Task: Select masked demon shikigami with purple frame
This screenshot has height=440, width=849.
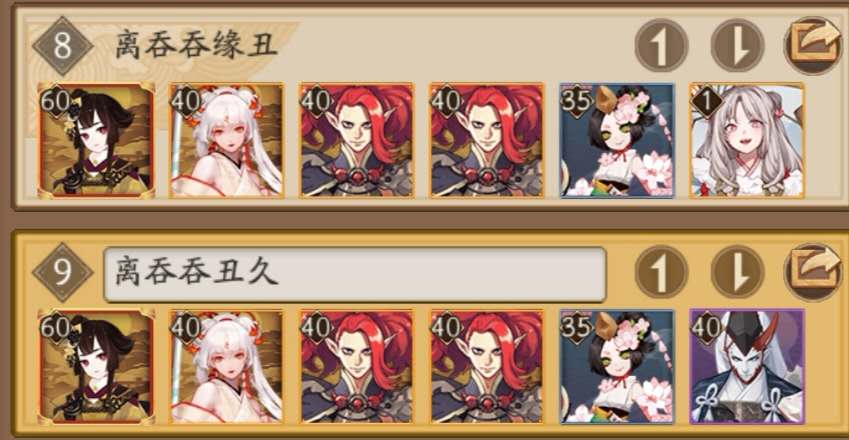Action: point(747,366)
